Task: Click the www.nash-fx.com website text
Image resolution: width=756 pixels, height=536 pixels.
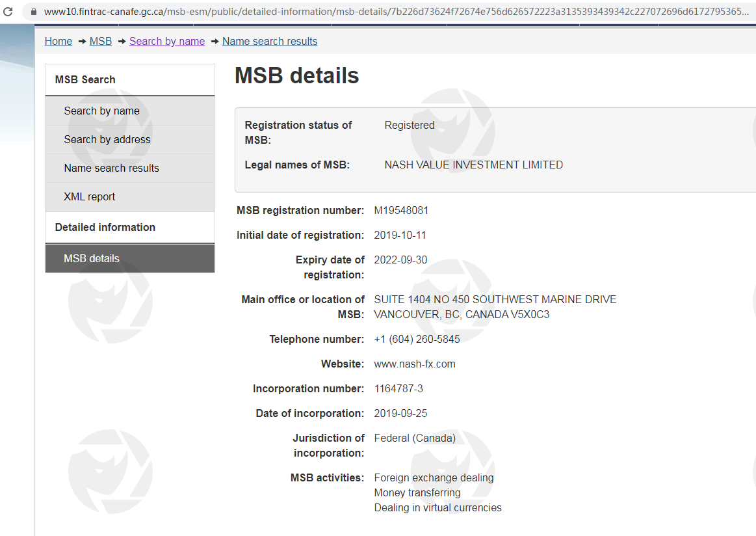Action: click(415, 364)
